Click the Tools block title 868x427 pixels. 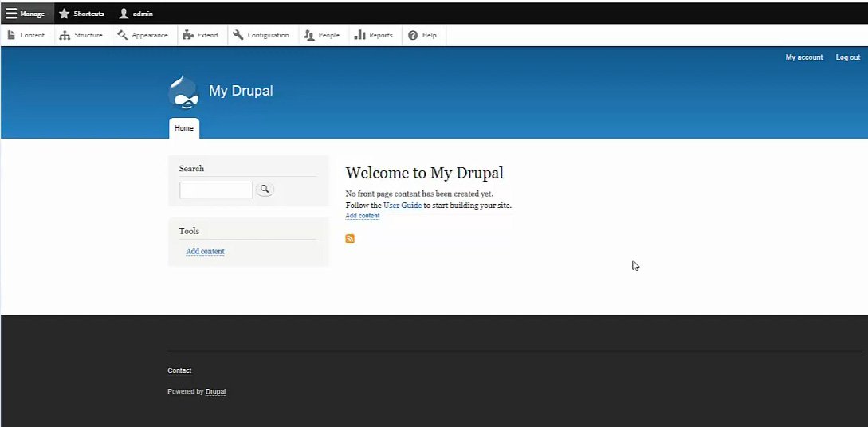click(189, 231)
